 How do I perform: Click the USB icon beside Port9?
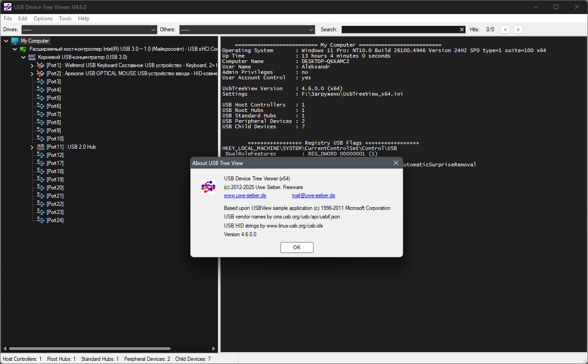(x=40, y=131)
